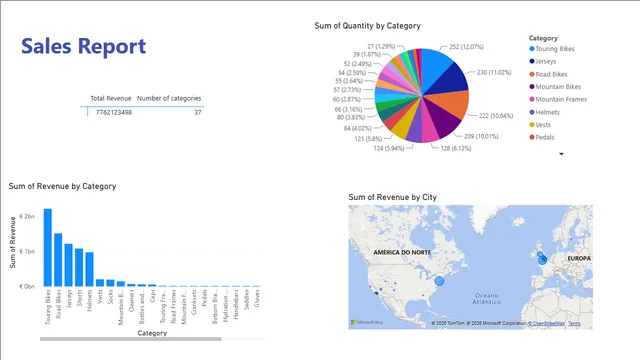Viewport: 640px width, 360px height.
Task: Click the Touring Bikes legend color dot
Action: pyautogui.click(x=532, y=49)
